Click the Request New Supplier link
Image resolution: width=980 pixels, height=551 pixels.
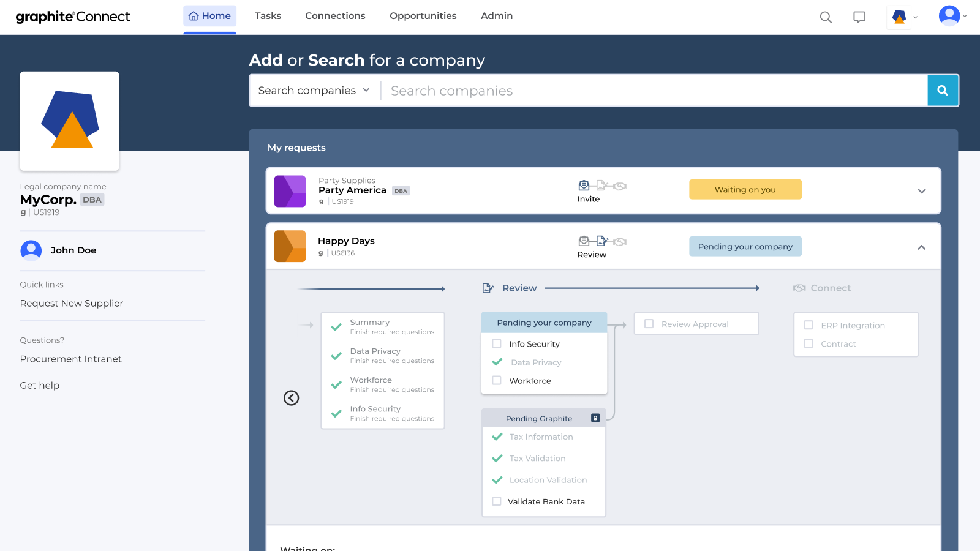coord(72,304)
